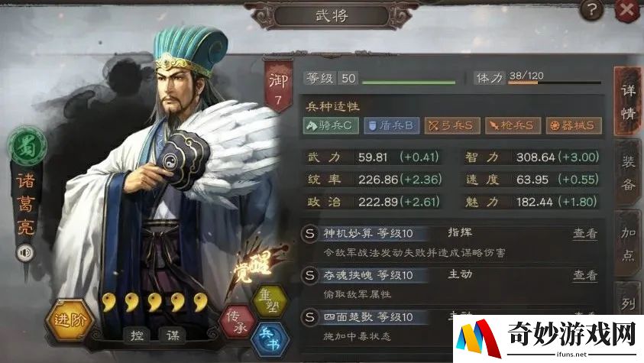Screen dimensions: 644x363
Task: Play the hero voice speaker icon
Action: point(24,253)
